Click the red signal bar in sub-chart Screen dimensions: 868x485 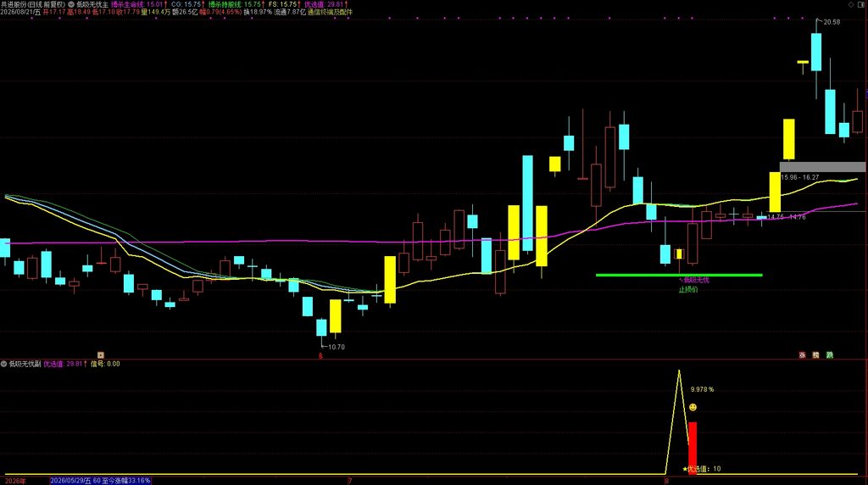[x=693, y=448]
